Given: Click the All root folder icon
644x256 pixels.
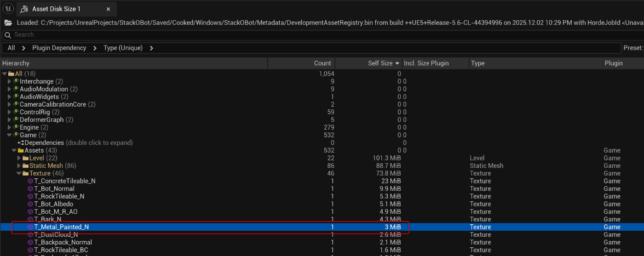Looking at the screenshot, I should [x=11, y=74].
